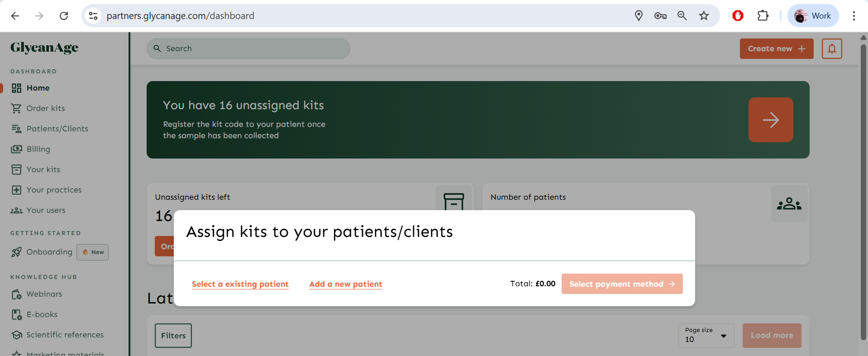Click the notification bell icon
868x356 pixels.
pyautogui.click(x=832, y=49)
